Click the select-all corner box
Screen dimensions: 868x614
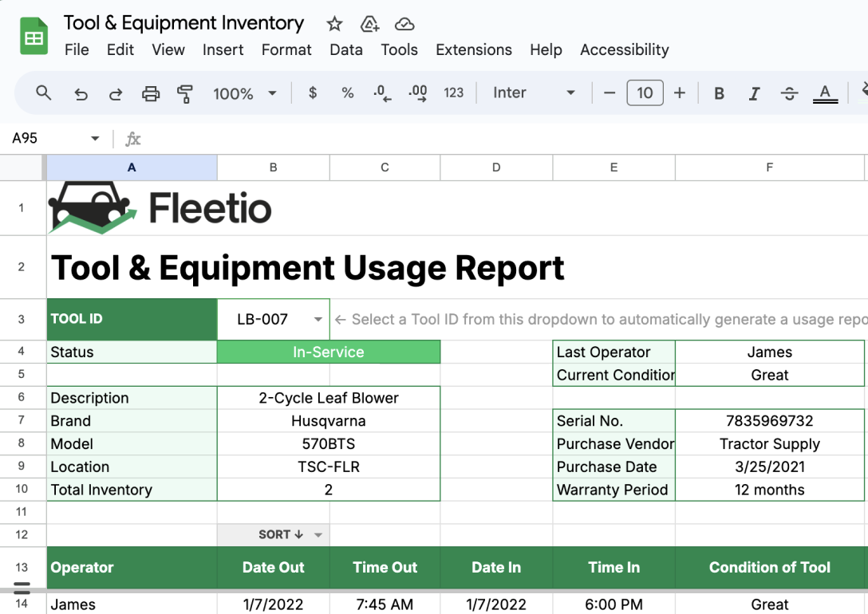click(22, 167)
